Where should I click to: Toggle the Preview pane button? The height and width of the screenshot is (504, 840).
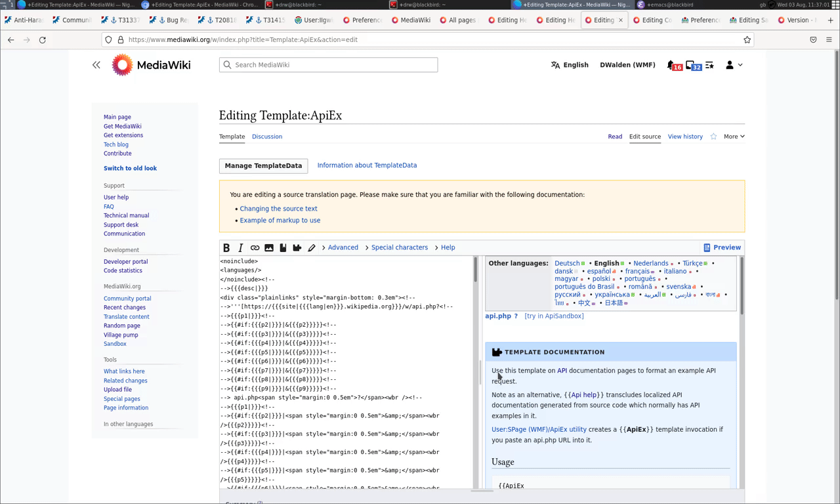[722, 247]
